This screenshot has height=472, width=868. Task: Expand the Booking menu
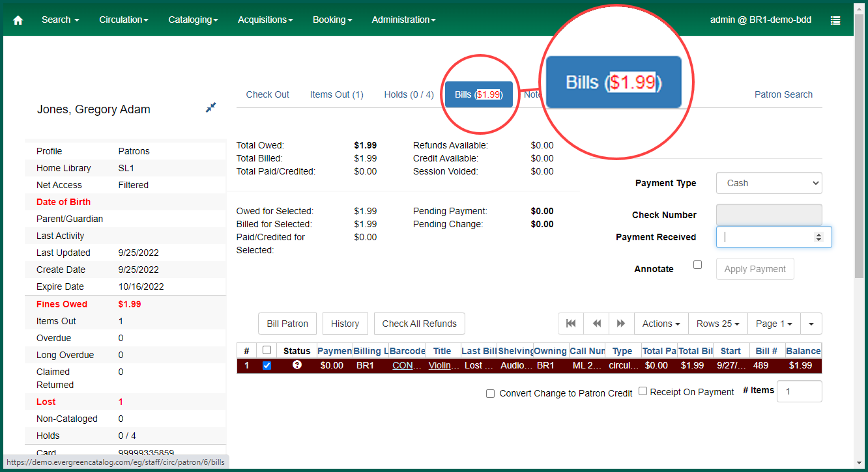tap(332, 20)
